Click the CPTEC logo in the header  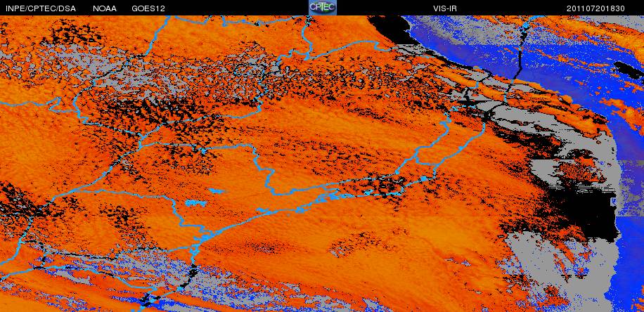(323, 8)
